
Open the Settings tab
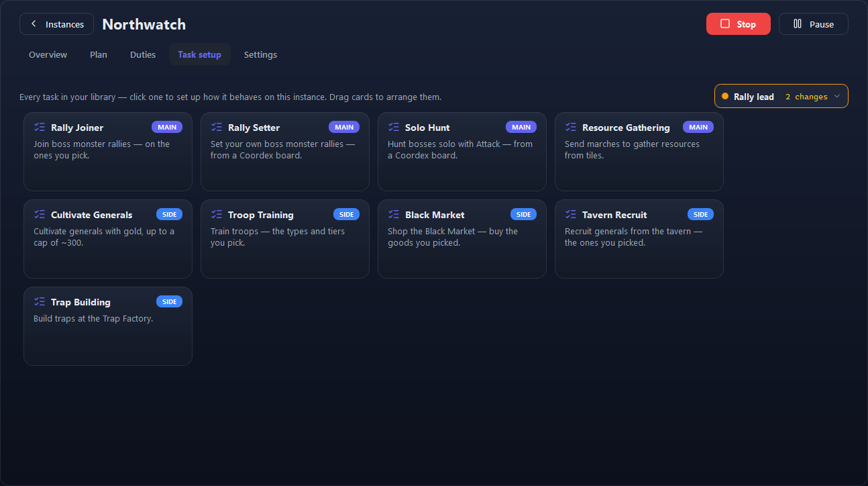pyautogui.click(x=260, y=54)
